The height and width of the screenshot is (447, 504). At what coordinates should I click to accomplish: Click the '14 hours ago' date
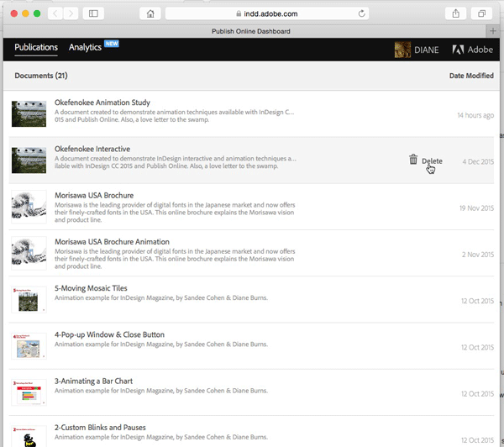pyautogui.click(x=475, y=115)
